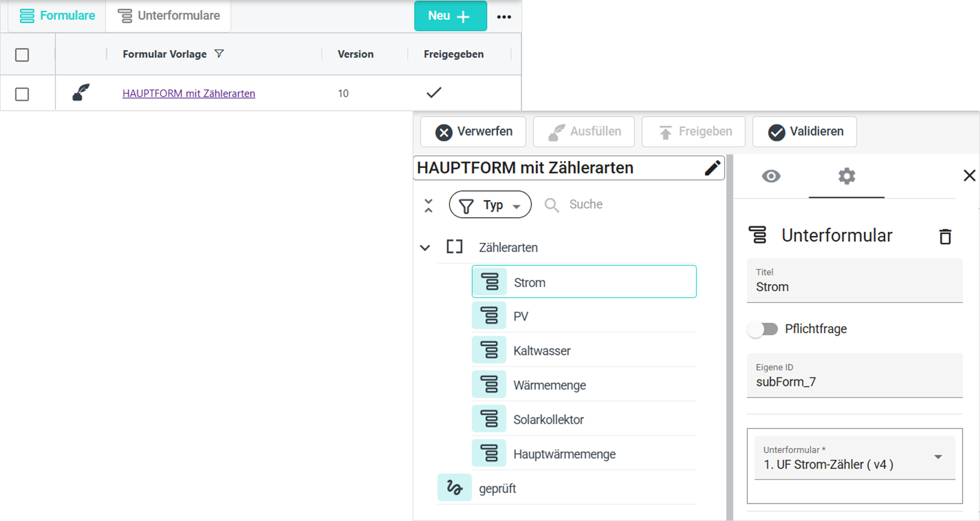The width and height of the screenshot is (980, 521).
Task: Click the subform icon beside Hauptwärmemenge
Action: (489, 453)
